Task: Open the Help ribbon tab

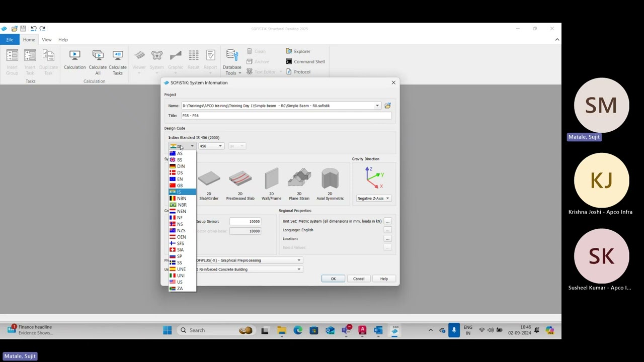Action: tap(63, 40)
